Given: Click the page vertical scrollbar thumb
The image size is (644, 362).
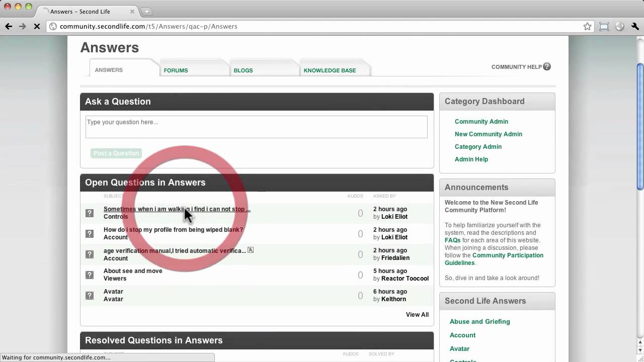Looking at the screenshot, I should point(640,127).
